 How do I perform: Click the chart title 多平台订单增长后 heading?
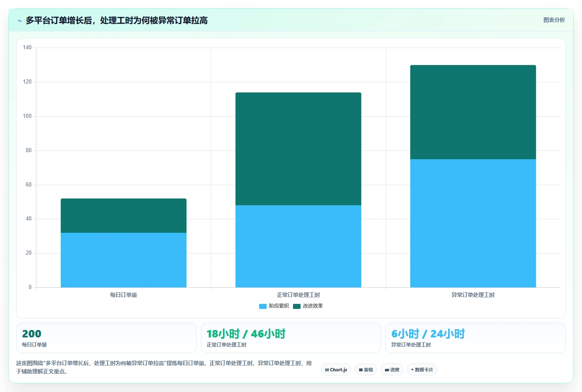click(x=117, y=20)
